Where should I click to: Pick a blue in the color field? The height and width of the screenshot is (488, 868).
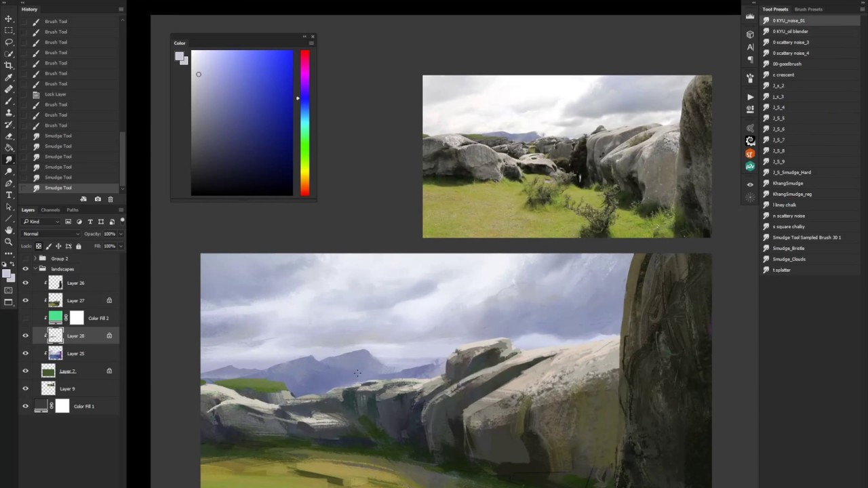pos(242,123)
